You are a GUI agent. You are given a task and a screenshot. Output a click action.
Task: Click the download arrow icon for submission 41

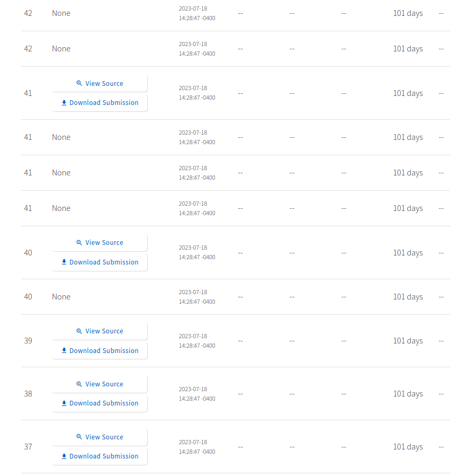64,102
